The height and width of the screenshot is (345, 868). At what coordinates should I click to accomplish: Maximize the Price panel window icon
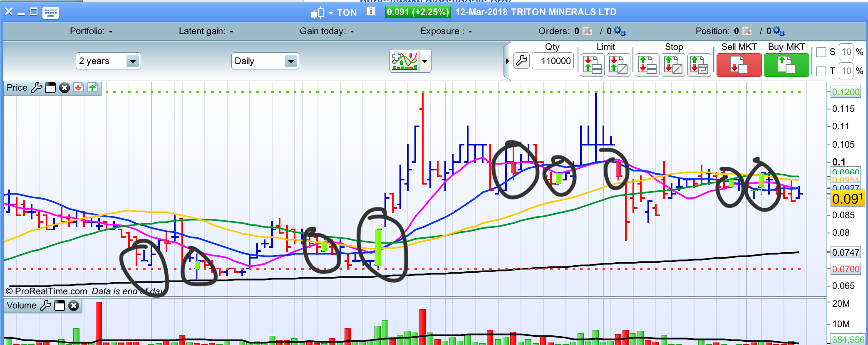click(x=50, y=88)
